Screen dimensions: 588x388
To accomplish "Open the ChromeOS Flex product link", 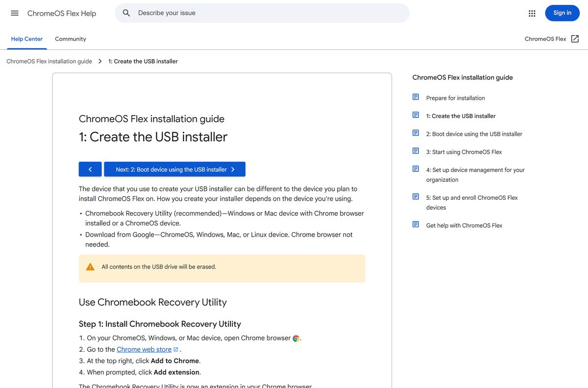I will pyautogui.click(x=545, y=39).
